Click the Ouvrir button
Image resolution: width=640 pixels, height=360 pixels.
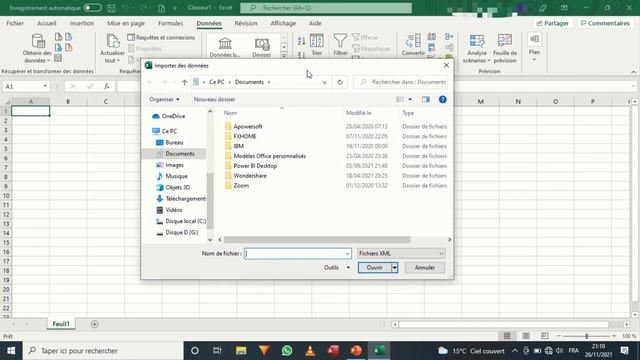click(375, 268)
